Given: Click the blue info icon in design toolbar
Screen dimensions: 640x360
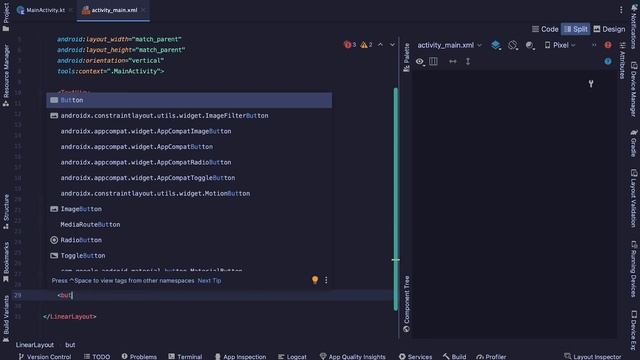Looking at the screenshot, I should [x=608, y=61].
